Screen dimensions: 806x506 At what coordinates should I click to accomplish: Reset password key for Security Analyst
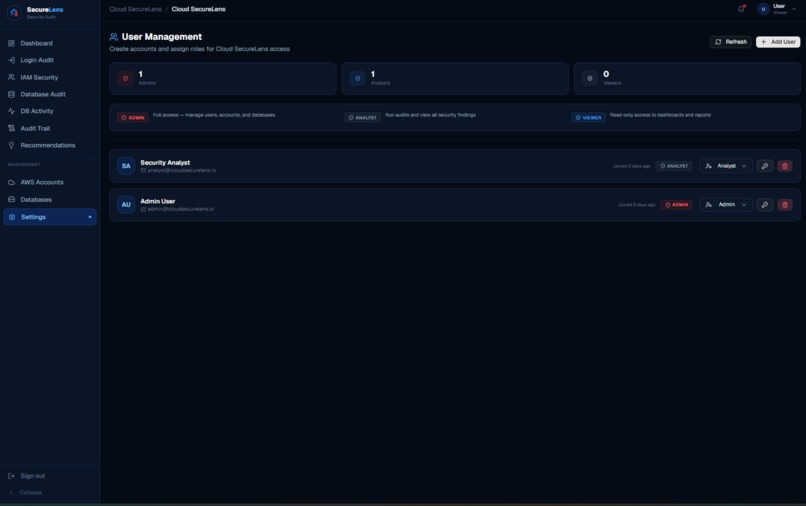pyautogui.click(x=765, y=166)
